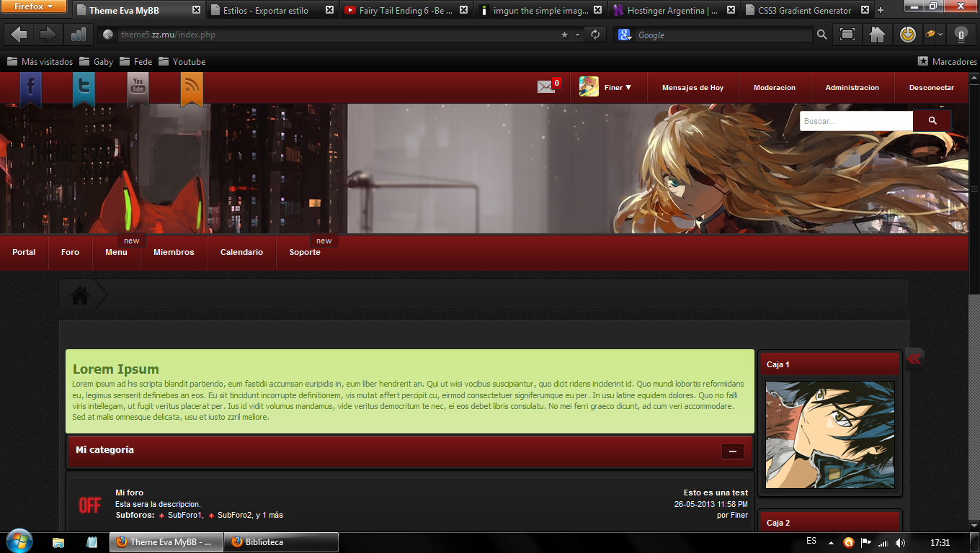The height and width of the screenshot is (553, 980).
Task: Open Windows Explorer from taskbar
Action: tap(58, 542)
